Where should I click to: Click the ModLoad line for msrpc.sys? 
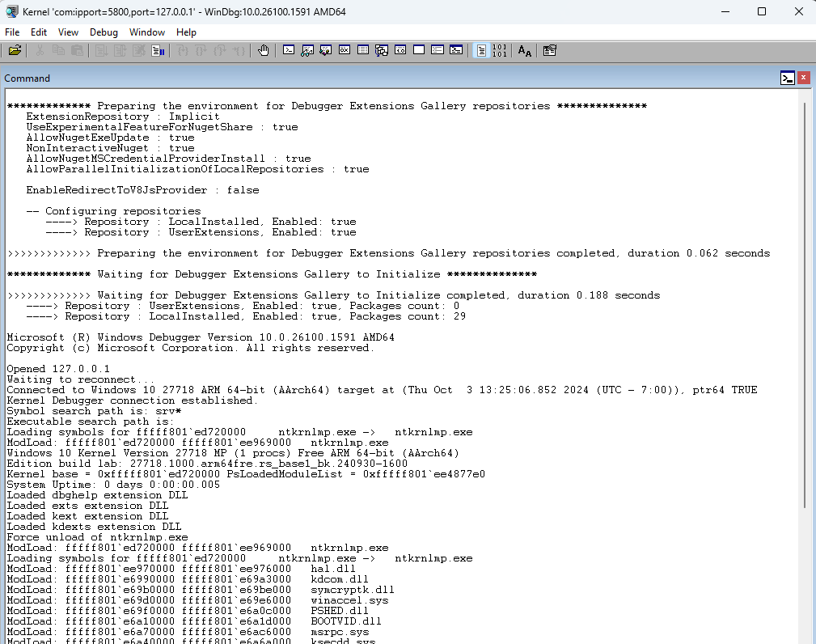coord(188,632)
